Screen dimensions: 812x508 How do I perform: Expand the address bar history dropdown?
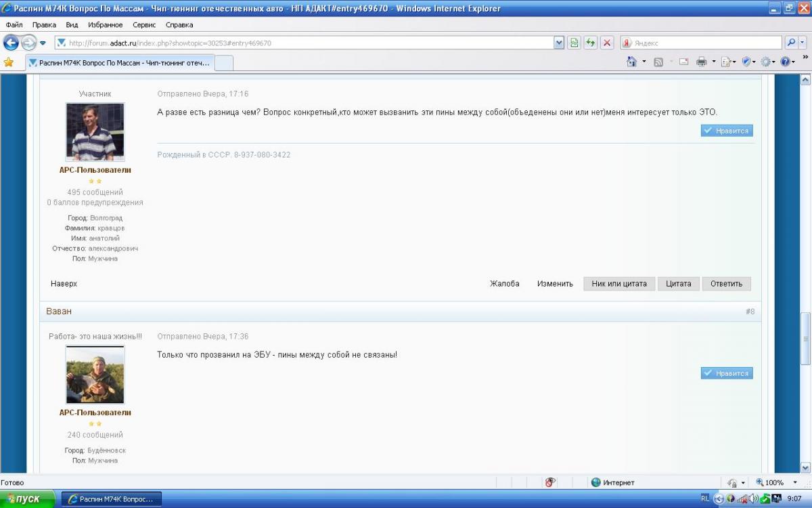click(559, 43)
